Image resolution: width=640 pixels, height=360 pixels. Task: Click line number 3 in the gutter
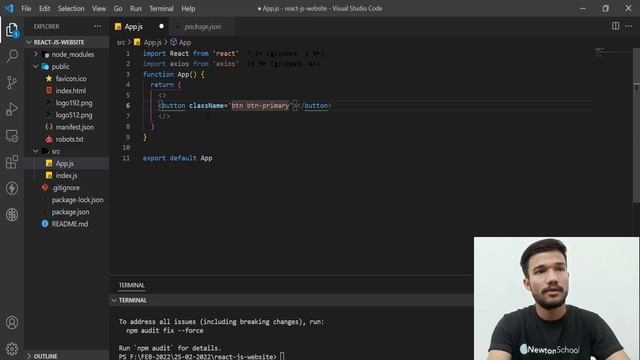coord(128,74)
